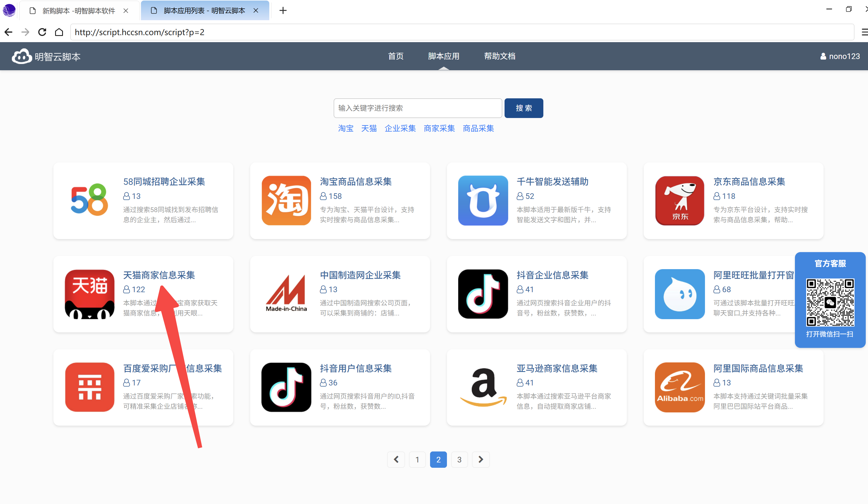
Task: Open 京东商品信息采集 title link
Action: coord(749,181)
